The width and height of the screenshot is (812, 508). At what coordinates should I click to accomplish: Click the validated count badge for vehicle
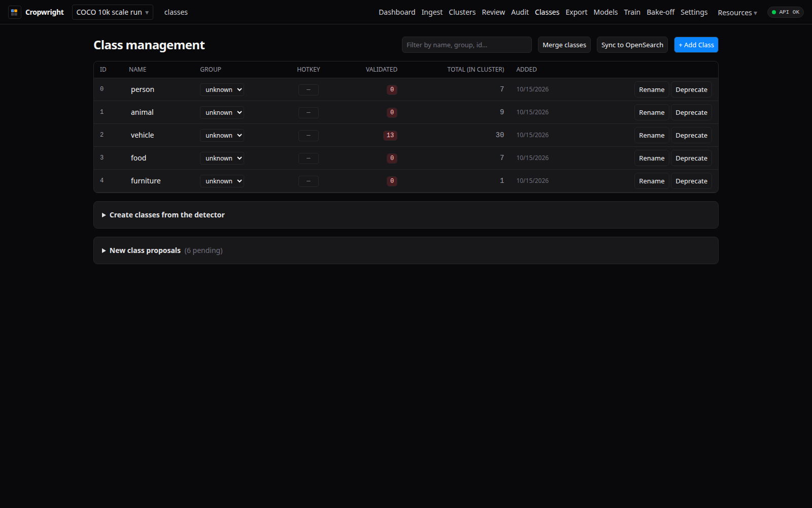pos(390,135)
